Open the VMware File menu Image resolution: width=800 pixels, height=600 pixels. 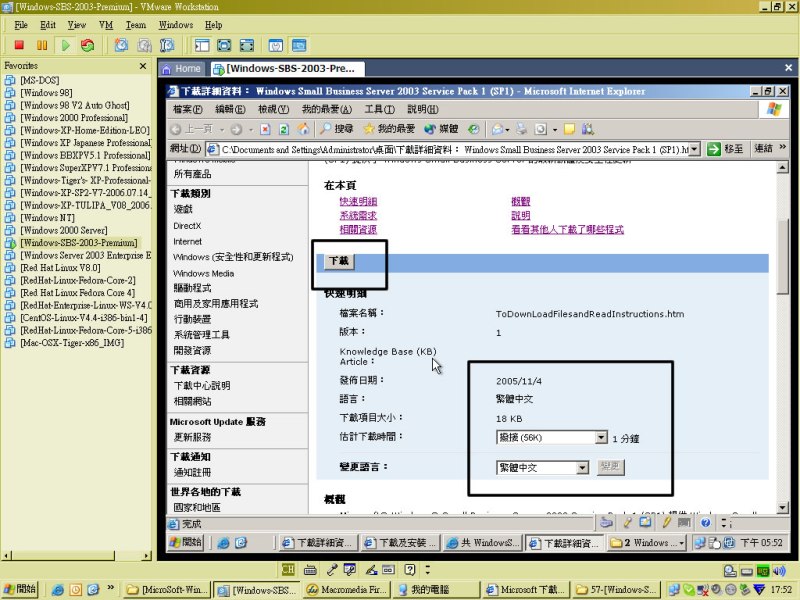tap(21, 25)
